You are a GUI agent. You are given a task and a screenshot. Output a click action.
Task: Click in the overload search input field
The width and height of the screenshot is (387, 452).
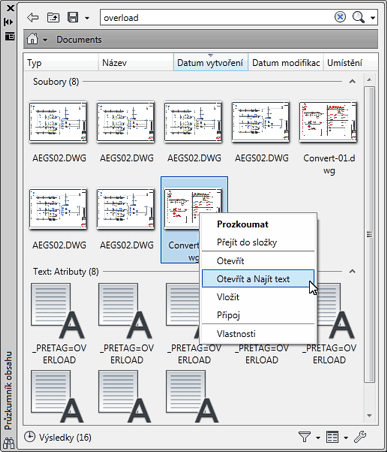[x=217, y=17]
